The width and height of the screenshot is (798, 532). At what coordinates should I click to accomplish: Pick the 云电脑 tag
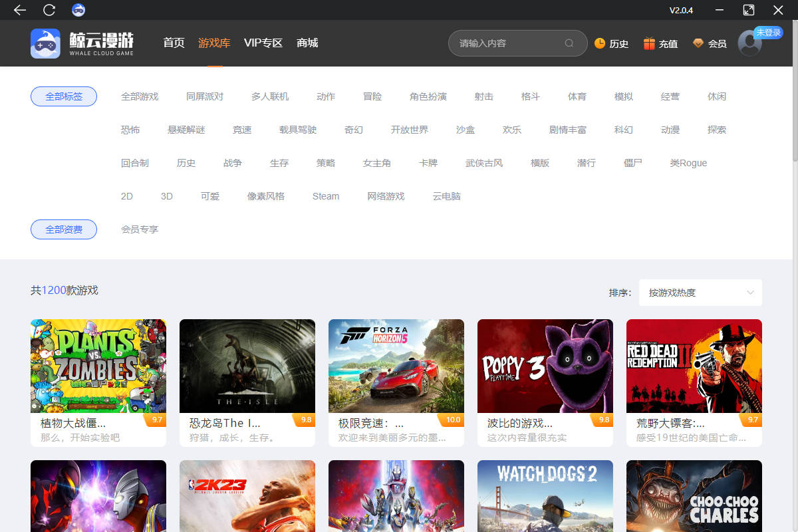447,196
